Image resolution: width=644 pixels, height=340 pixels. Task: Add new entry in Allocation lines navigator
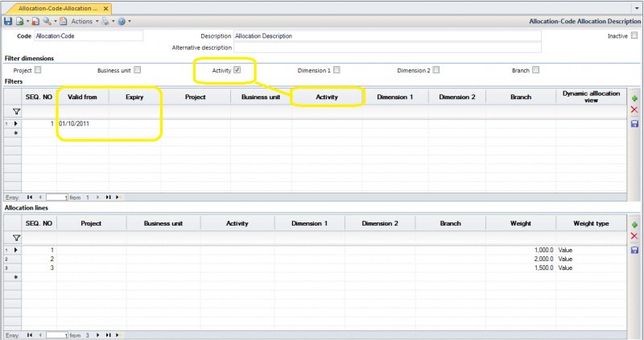coord(118,335)
